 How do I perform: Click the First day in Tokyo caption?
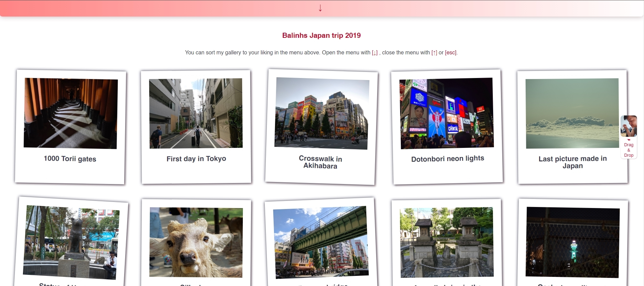(x=196, y=159)
